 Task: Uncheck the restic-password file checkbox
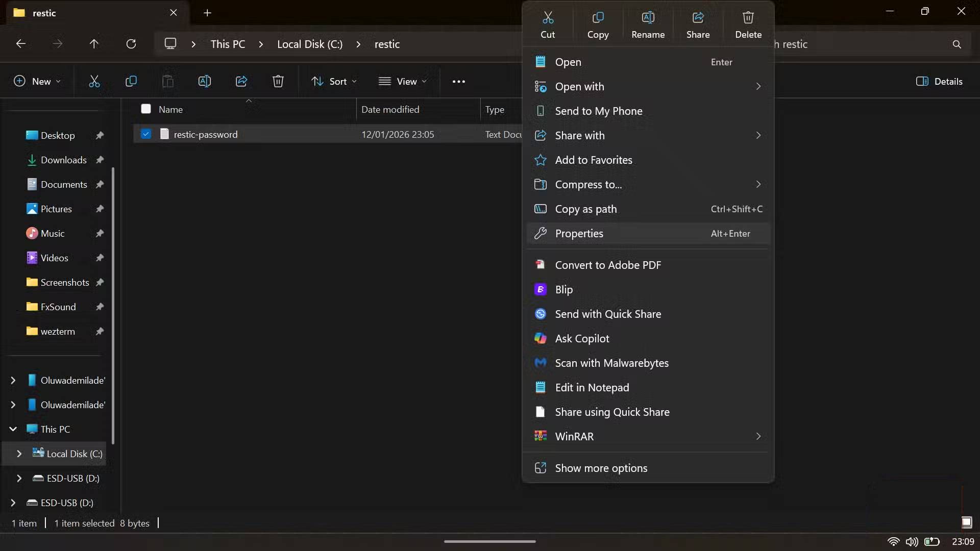coord(146,134)
